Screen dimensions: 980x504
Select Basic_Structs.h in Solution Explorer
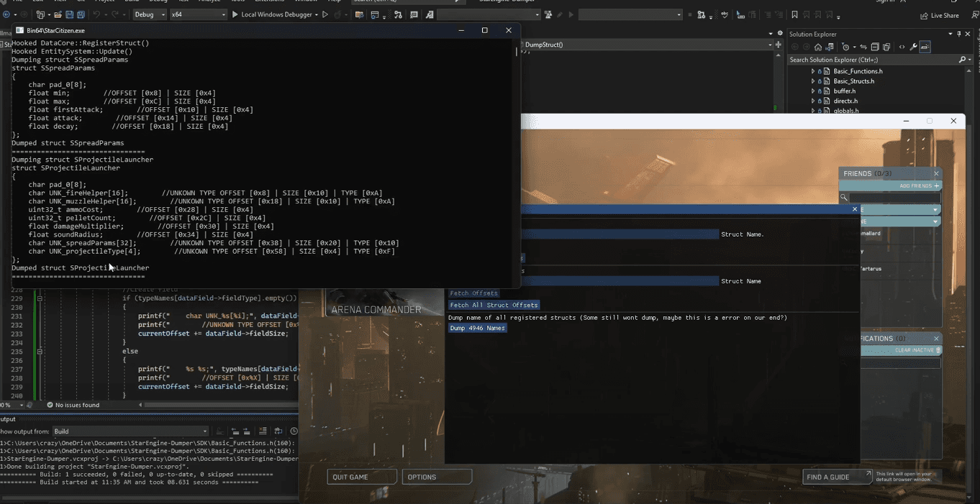pyautogui.click(x=853, y=81)
